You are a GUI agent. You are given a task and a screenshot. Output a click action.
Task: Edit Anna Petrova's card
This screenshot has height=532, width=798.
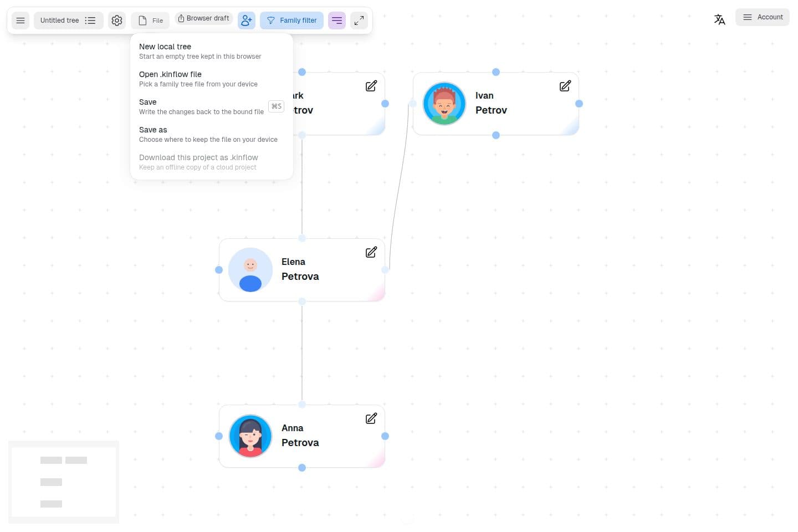click(371, 418)
